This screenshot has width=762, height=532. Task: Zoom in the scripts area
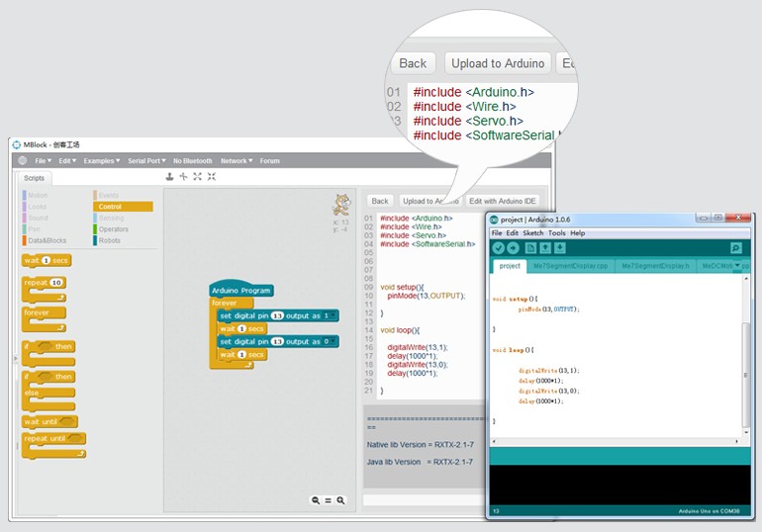point(340,500)
